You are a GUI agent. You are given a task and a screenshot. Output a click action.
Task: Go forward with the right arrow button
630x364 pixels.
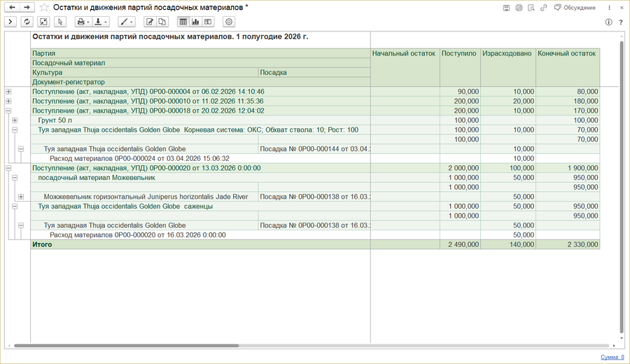pos(27,7)
